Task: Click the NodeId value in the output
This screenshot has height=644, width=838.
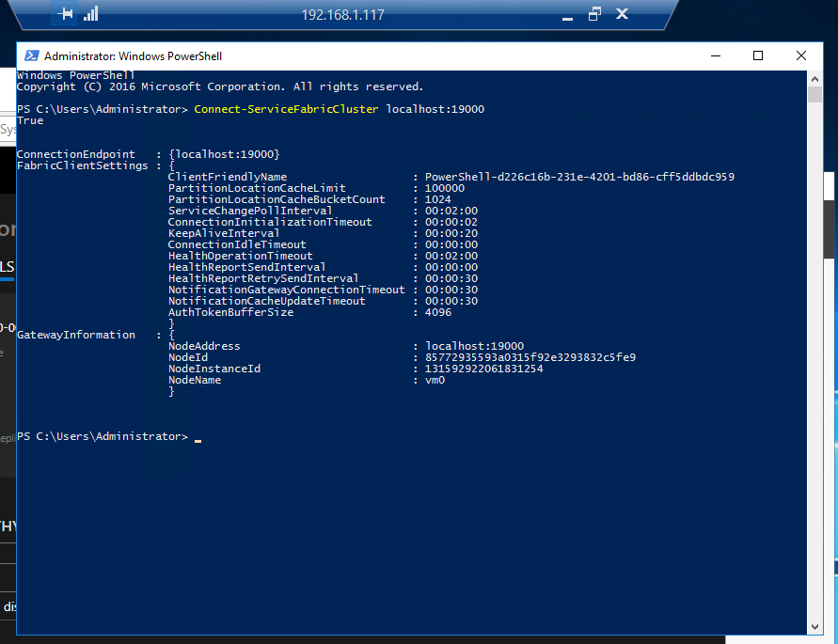Action: click(x=530, y=357)
